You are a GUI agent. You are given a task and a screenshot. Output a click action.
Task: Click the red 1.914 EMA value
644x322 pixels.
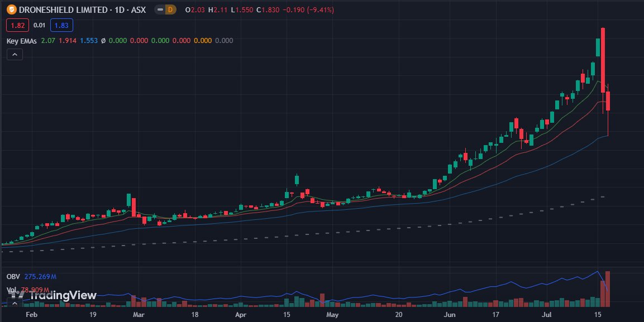[68, 41]
